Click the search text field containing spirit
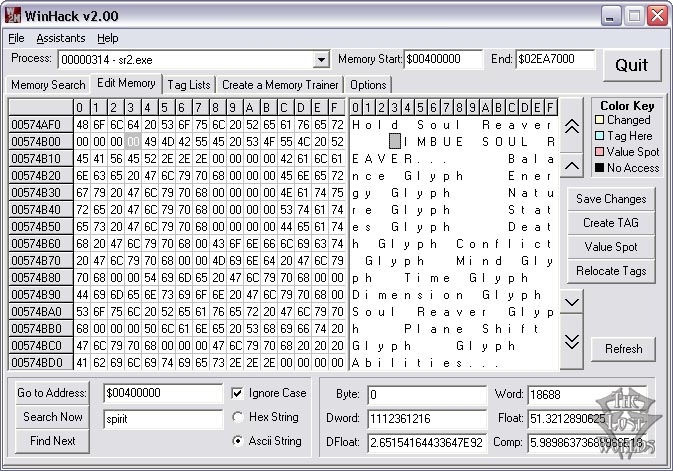Viewport: 673px width, 471px height. 163,419
